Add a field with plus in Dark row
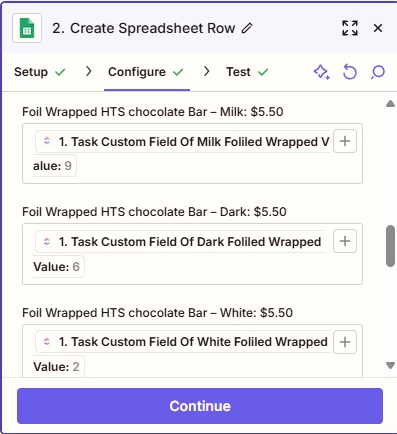Viewport: 397px width, 434px height. point(345,241)
